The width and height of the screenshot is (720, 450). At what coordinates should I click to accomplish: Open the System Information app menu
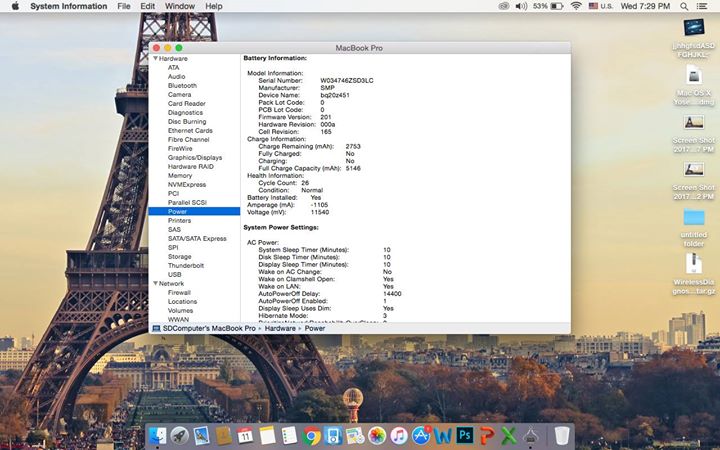click(x=68, y=6)
